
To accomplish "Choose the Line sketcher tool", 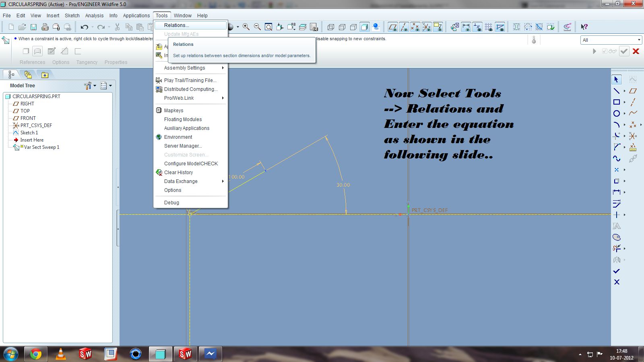I will [617, 91].
